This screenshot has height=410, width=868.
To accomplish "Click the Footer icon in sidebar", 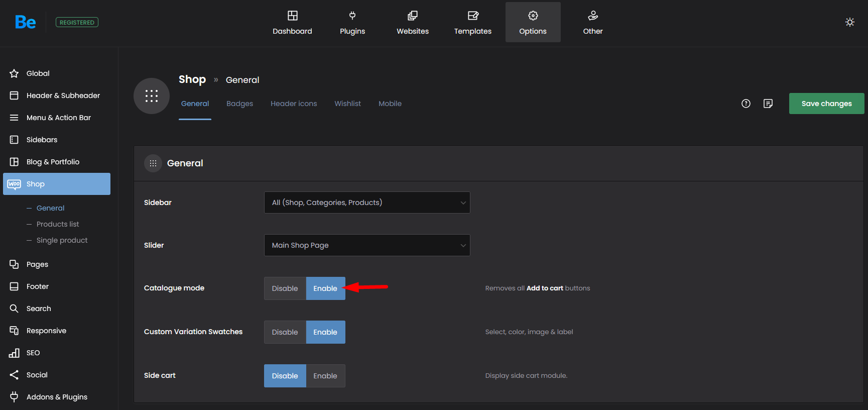I will 14,286.
